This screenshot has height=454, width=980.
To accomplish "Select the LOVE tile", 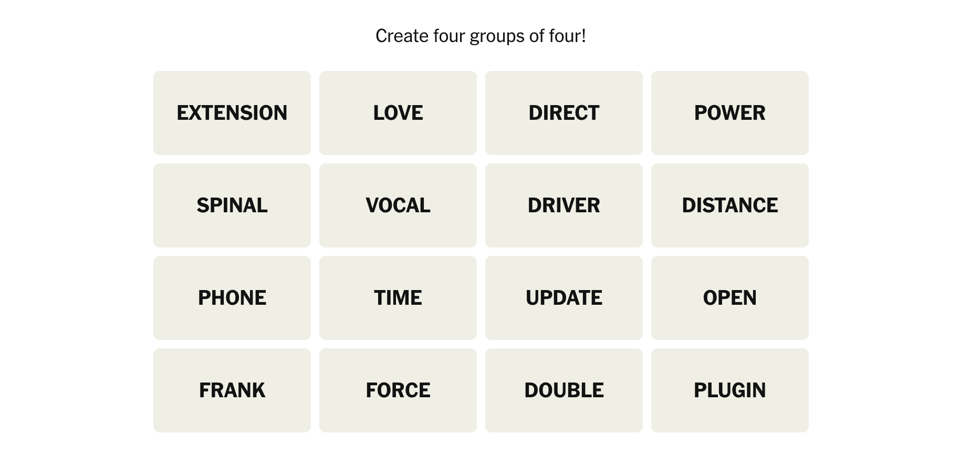I will coord(398,113).
